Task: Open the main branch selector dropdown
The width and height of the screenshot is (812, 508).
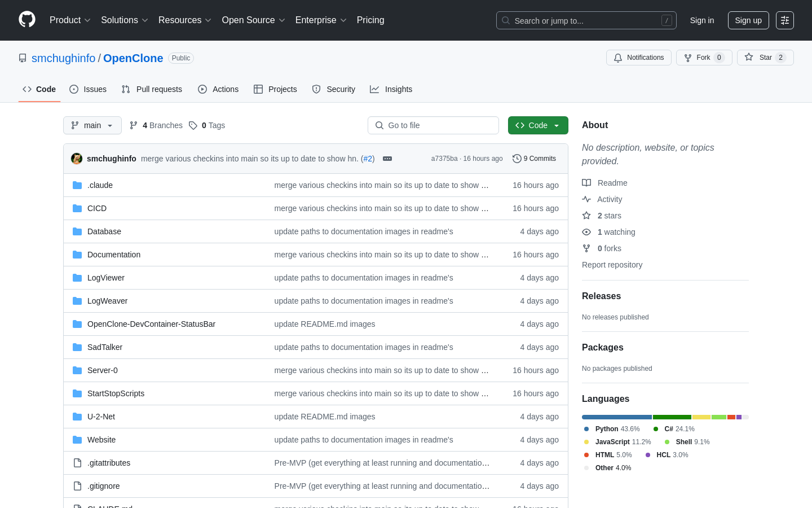Action: (x=92, y=125)
